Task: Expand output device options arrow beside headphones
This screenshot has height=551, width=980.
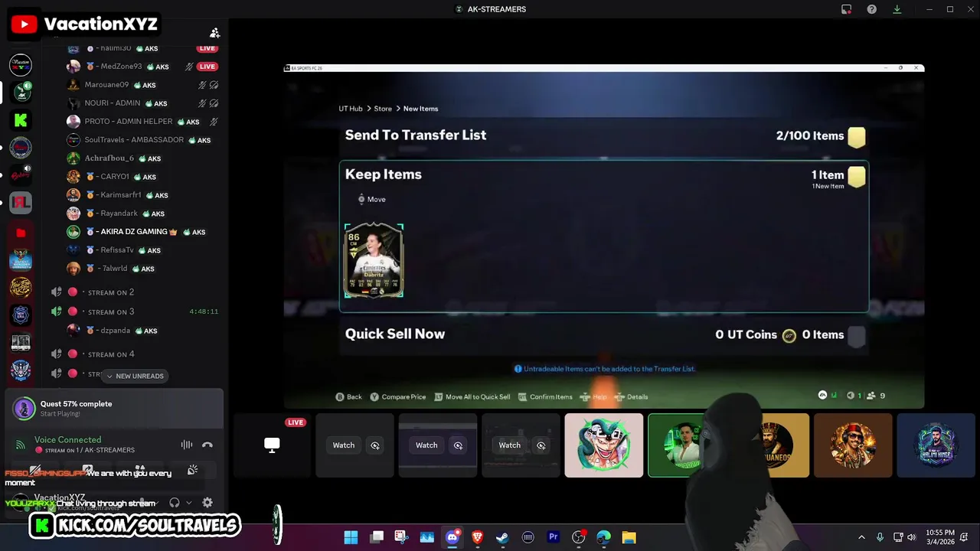Action: point(189,503)
